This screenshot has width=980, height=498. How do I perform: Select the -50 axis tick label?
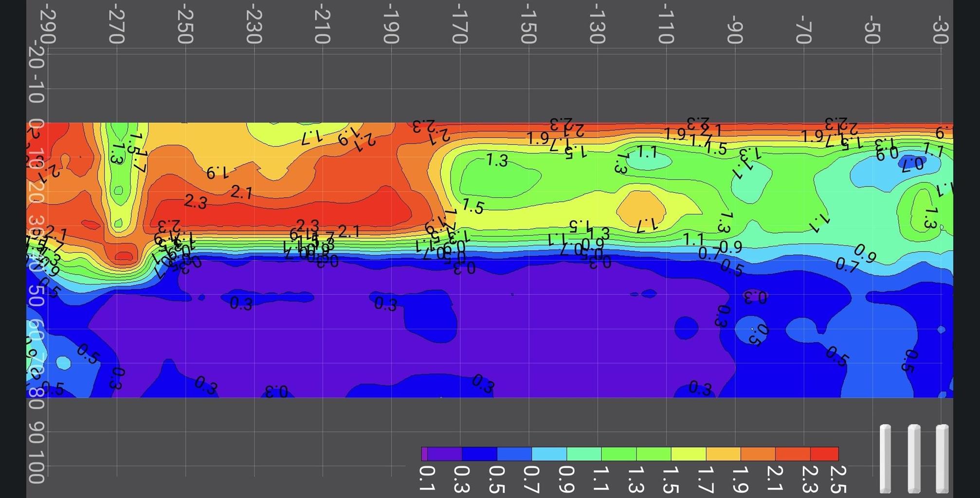[871, 24]
